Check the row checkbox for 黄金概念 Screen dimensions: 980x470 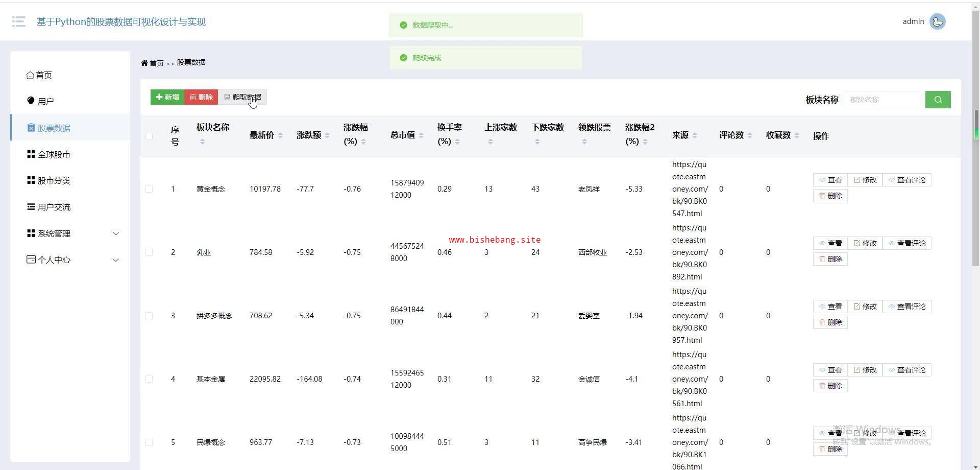[149, 189]
